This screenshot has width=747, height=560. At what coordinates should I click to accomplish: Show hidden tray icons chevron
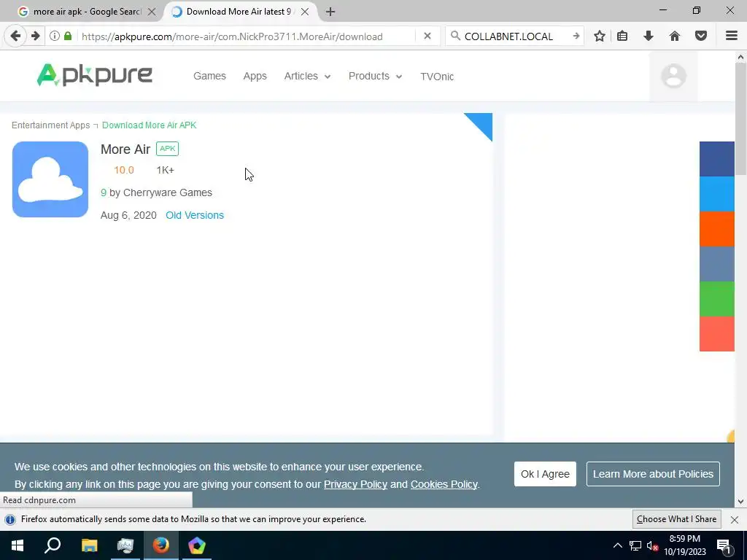point(617,545)
